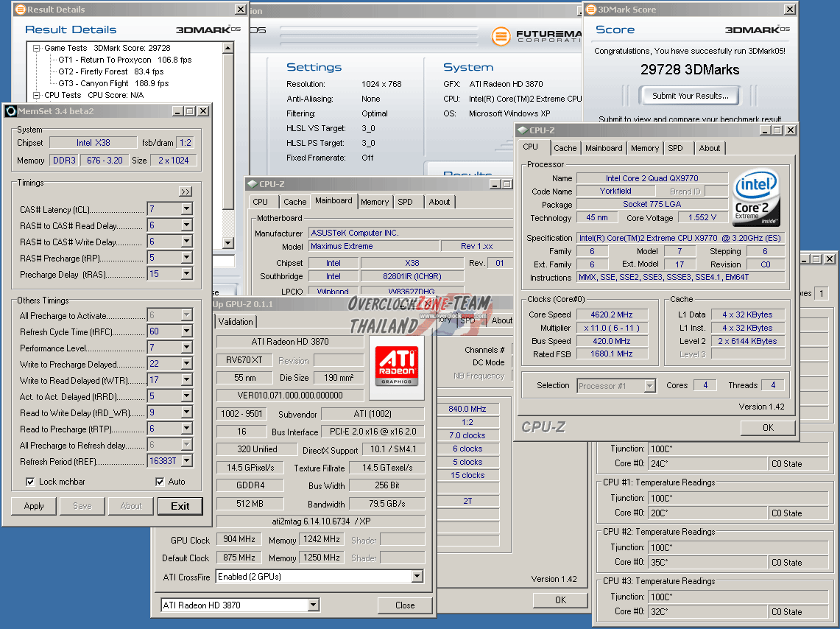This screenshot has height=629, width=840.
Task: Click the 3DMark Score window icon
Action: click(591, 9)
